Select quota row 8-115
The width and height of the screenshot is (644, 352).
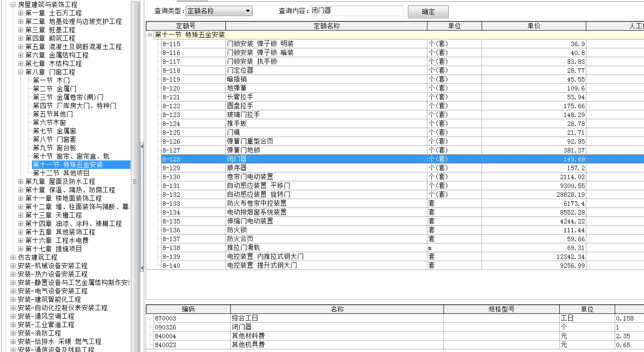pyautogui.click(x=403, y=44)
